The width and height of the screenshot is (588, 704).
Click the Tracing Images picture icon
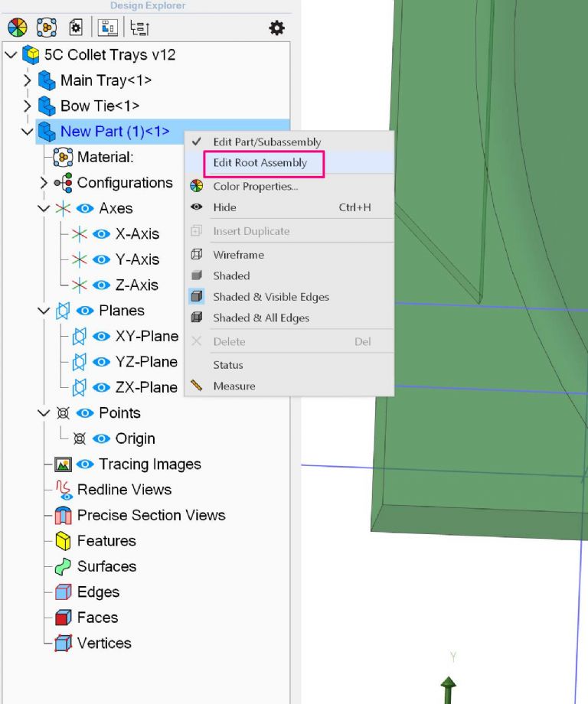[64, 464]
